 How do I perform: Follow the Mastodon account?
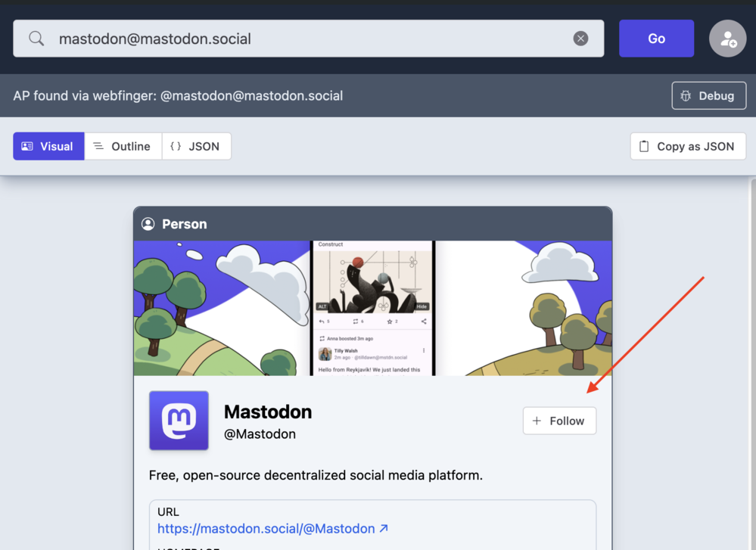click(x=559, y=421)
